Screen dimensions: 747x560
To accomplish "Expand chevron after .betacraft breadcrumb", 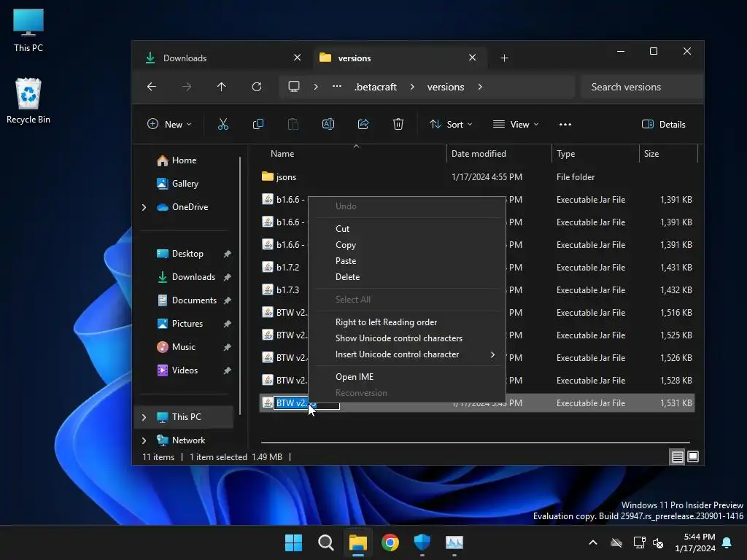I will 412,87.
